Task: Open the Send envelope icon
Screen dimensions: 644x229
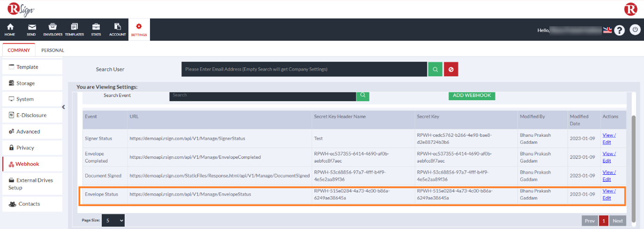Action: (x=31, y=30)
